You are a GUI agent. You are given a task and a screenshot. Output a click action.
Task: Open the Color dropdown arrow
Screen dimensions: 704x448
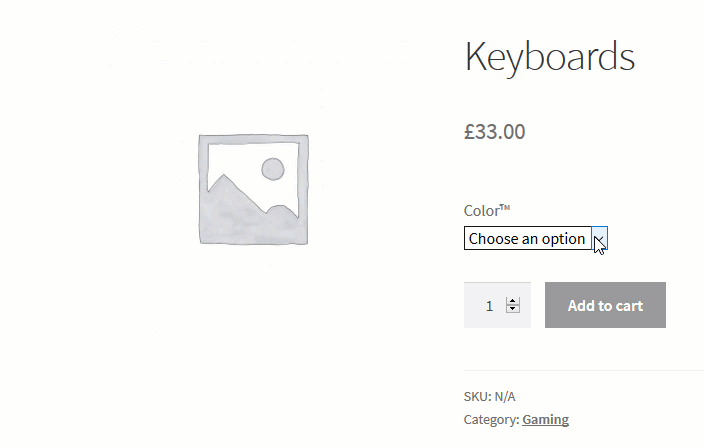[599, 238]
